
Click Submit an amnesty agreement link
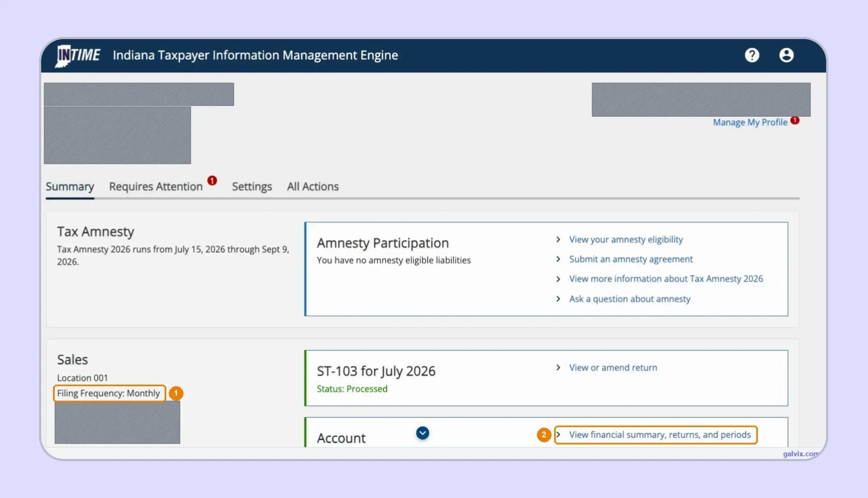631,259
